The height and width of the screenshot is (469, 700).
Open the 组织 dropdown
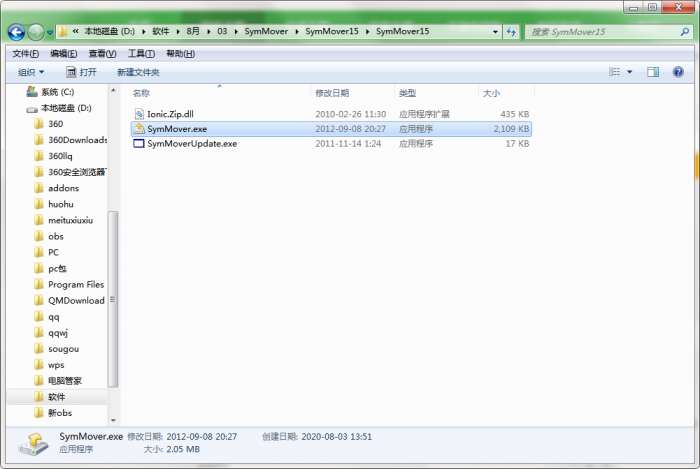[31, 72]
